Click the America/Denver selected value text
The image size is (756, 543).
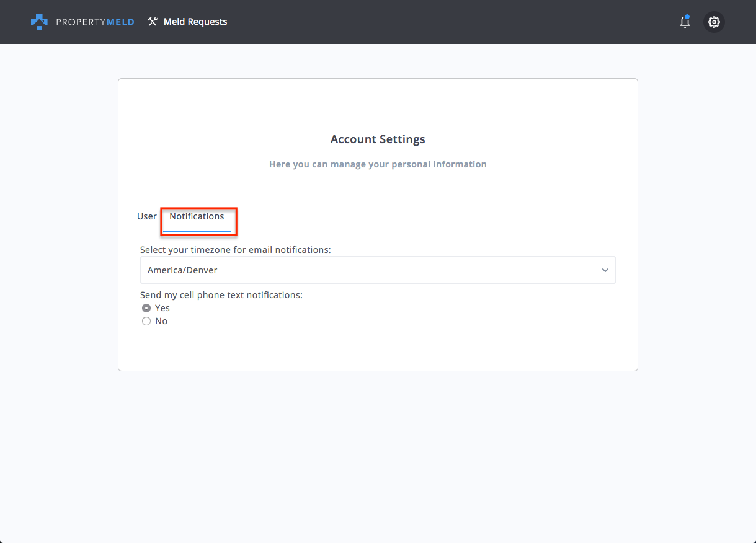pos(182,270)
